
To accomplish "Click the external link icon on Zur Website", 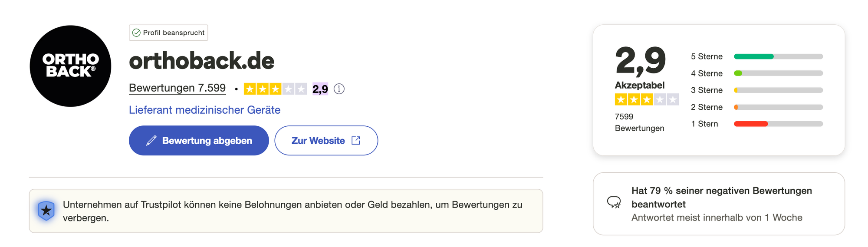I will coord(356,140).
